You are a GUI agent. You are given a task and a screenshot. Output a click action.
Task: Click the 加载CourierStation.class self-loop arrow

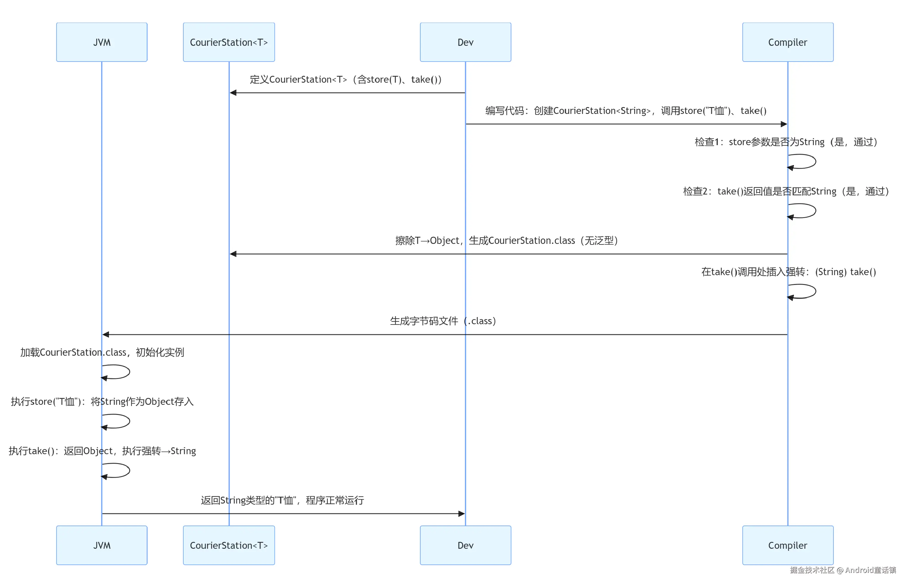[x=116, y=372]
